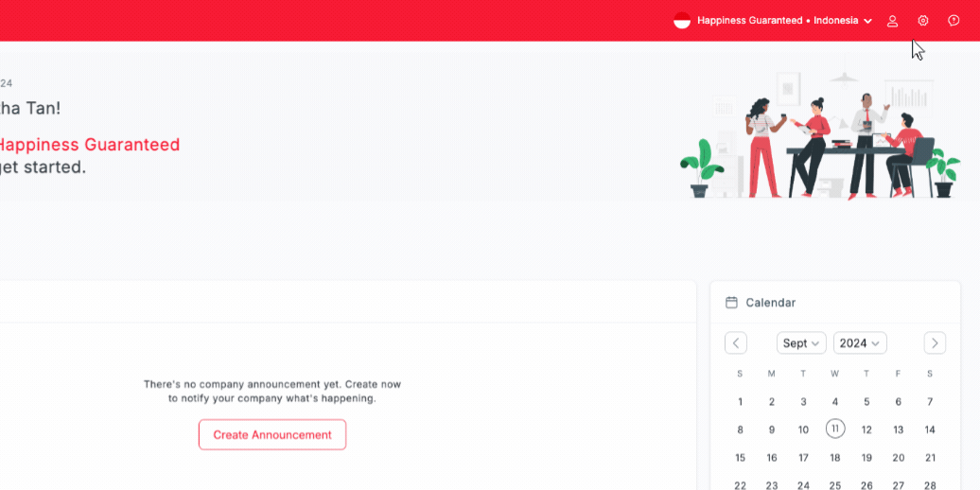Click the Indonesia flag icon

point(682,21)
